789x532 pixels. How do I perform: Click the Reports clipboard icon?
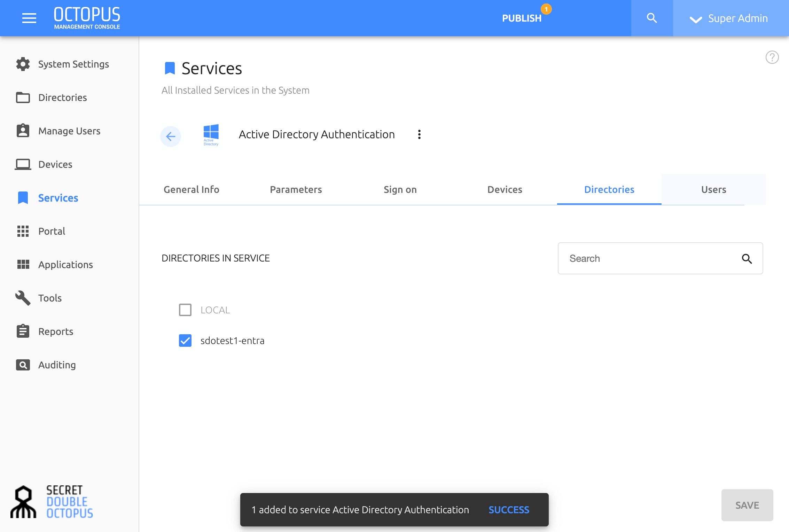[x=23, y=331]
